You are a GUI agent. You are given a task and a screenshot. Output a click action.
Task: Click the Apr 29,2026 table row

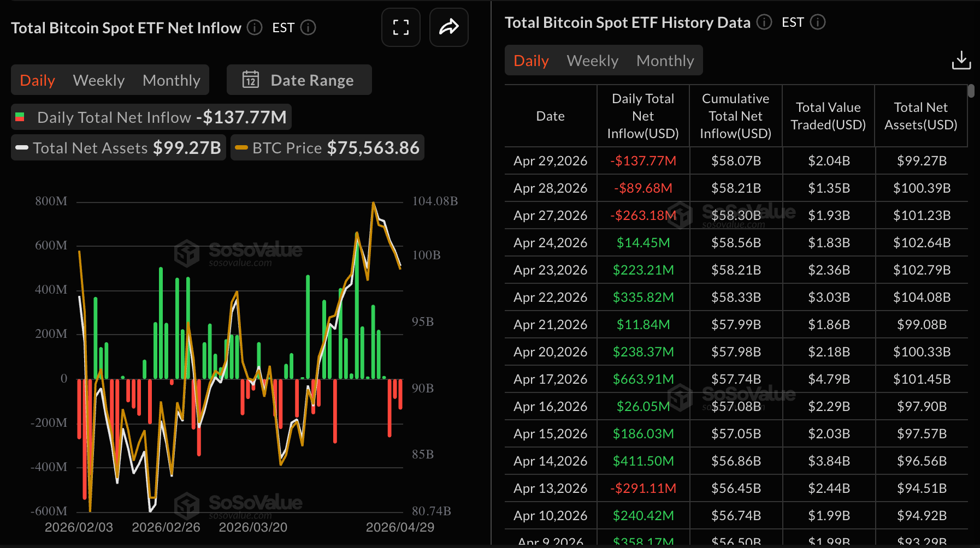tap(735, 161)
